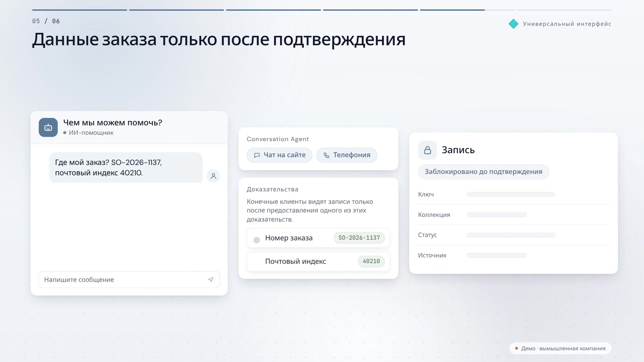The width and height of the screenshot is (644, 362).
Task: Send message with paper plane icon
Action: (x=211, y=280)
